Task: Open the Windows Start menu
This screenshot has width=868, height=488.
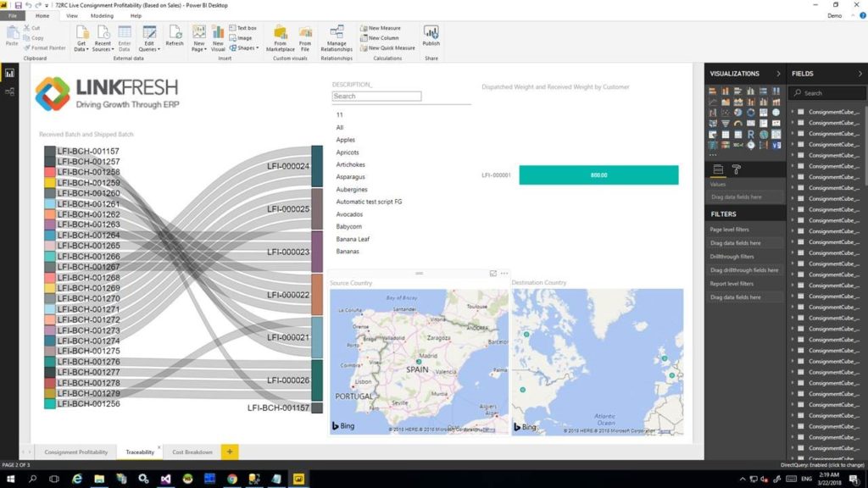Action: coord(10,479)
